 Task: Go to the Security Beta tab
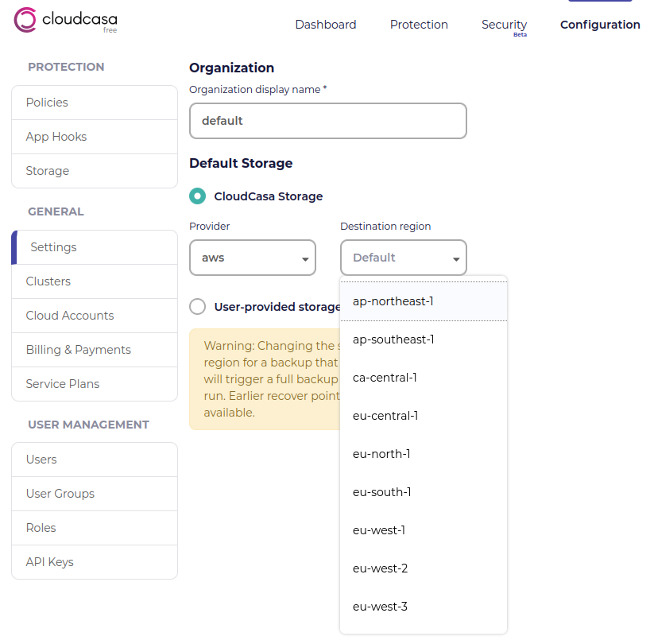click(x=504, y=25)
